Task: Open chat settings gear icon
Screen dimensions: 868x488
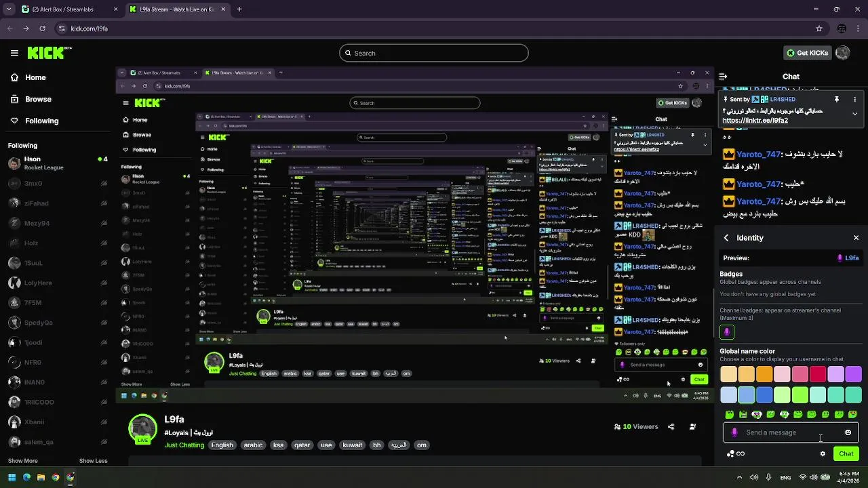Action: click(823, 453)
